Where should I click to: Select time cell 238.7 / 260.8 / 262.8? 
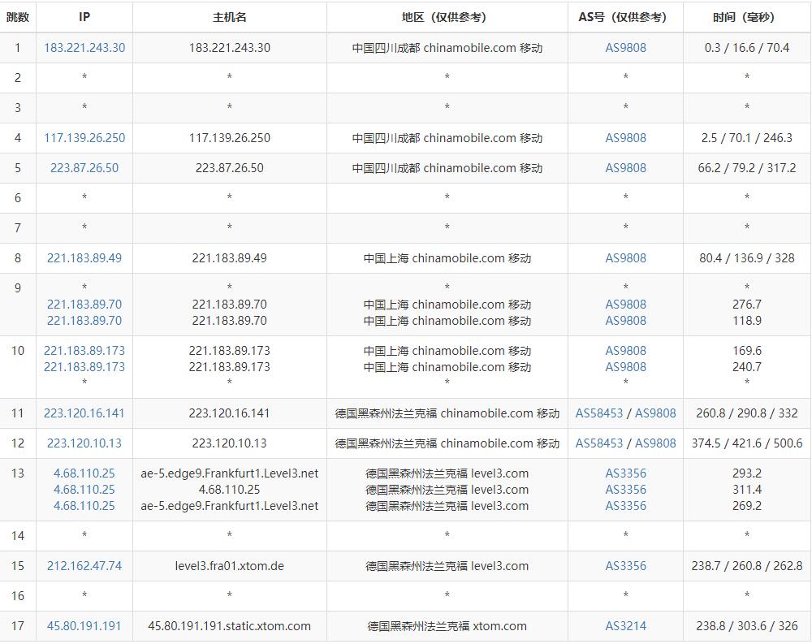[x=747, y=566]
